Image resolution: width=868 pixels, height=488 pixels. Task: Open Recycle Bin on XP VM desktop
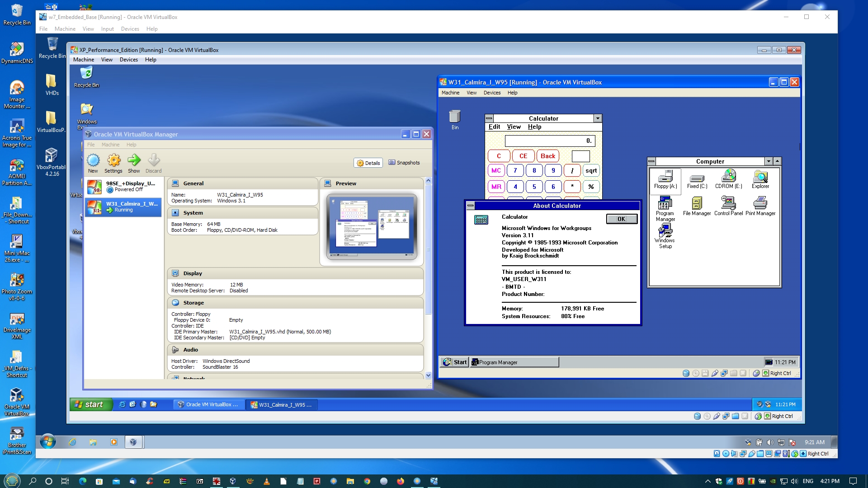(x=86, y=77)
